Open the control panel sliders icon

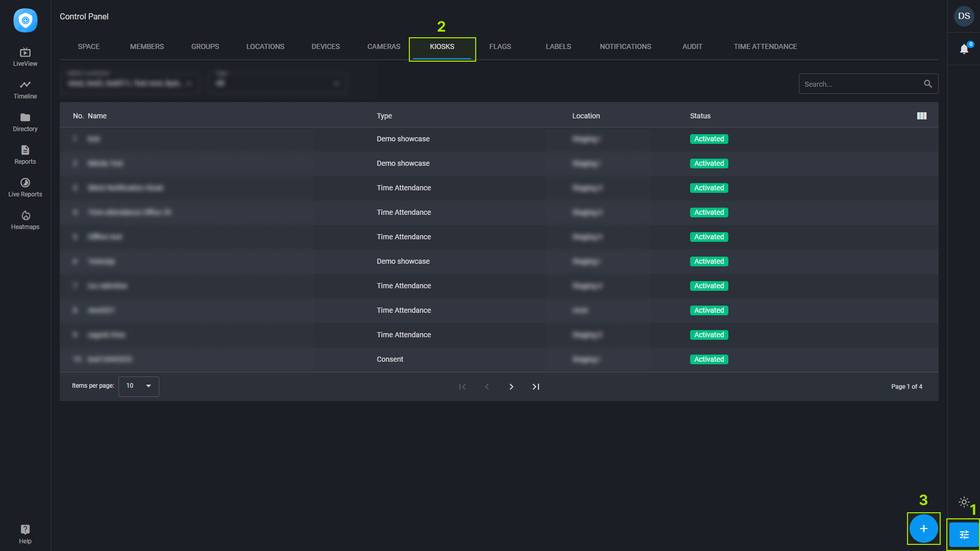click(x=964, y=535)
